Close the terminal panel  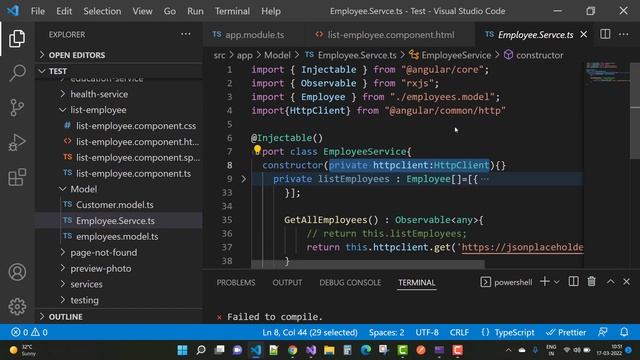point(627,282)
